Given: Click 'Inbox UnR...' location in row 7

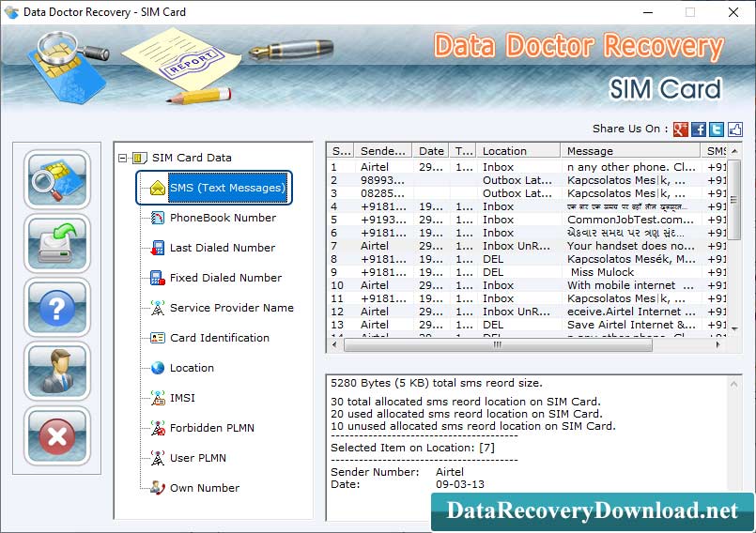Looking at the screenshot, I should click(517, 246).
